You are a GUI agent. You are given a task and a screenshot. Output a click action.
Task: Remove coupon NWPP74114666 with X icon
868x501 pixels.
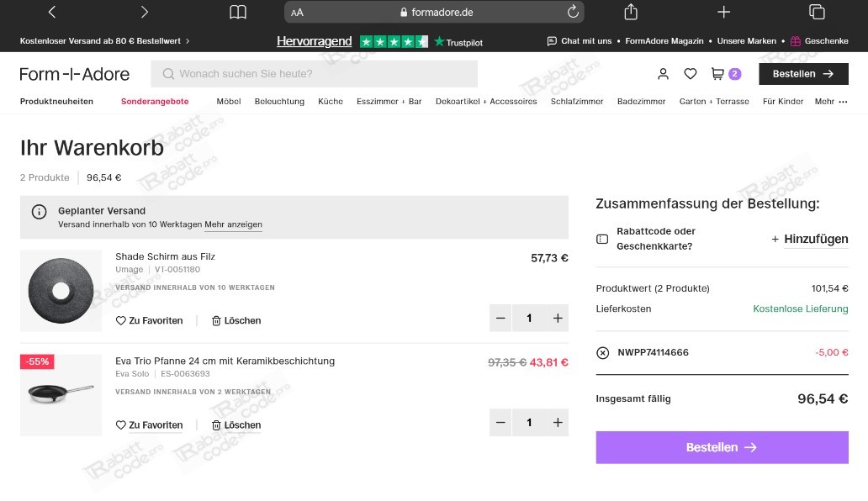(x=603, y=353)
